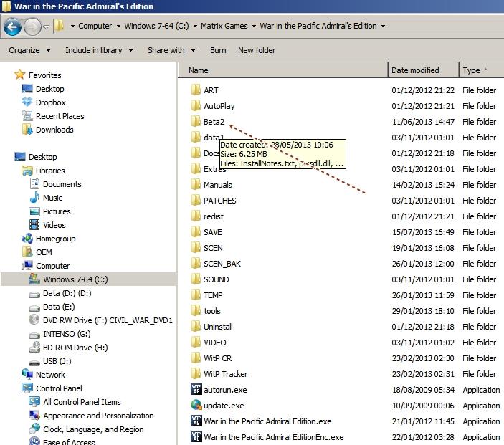Select the tools folder
Image resolution: width=504 pixels, height=445 pixels.
206,311
